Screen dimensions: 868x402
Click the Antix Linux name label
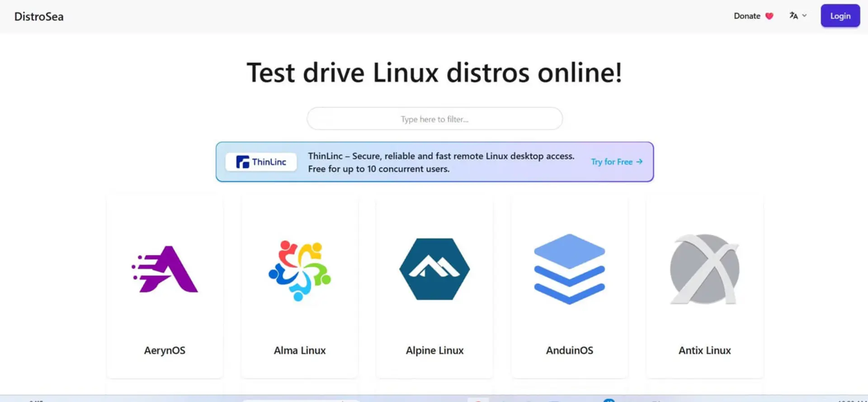(x=704, y=350)
